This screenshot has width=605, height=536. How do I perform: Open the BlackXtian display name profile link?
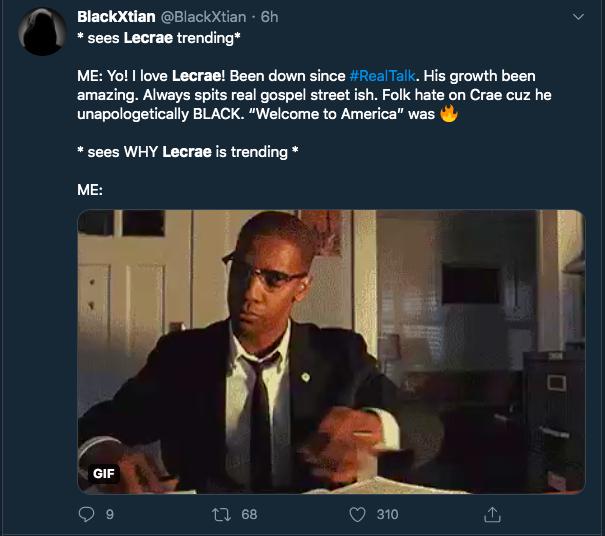(x=113, y=17)
